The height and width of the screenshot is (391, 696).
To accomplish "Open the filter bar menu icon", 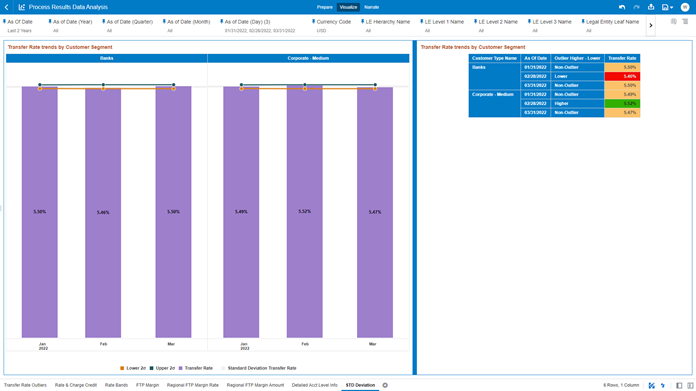I will [685, 21].
